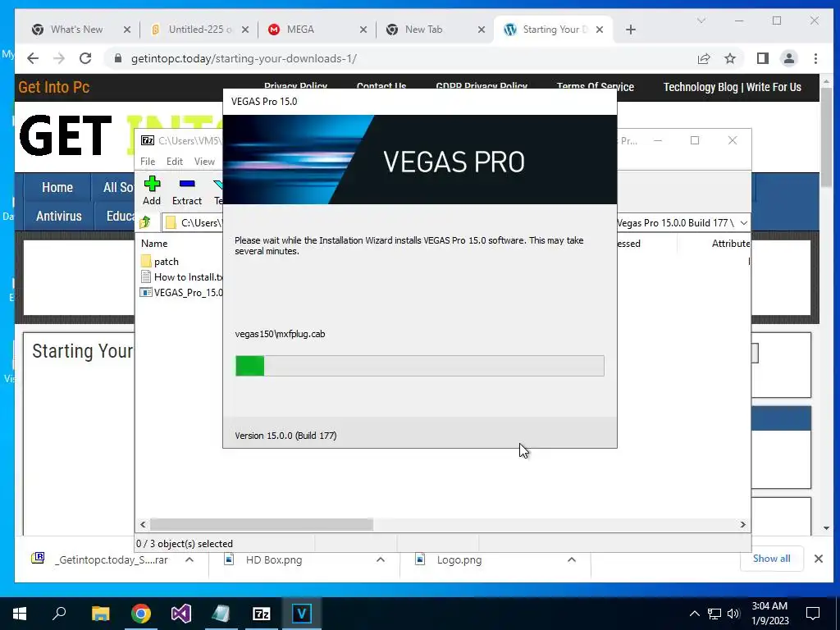Screen dimensions: 840x630
Task: Open 7-Zip from the taskbar
Action: coord(262,614)
